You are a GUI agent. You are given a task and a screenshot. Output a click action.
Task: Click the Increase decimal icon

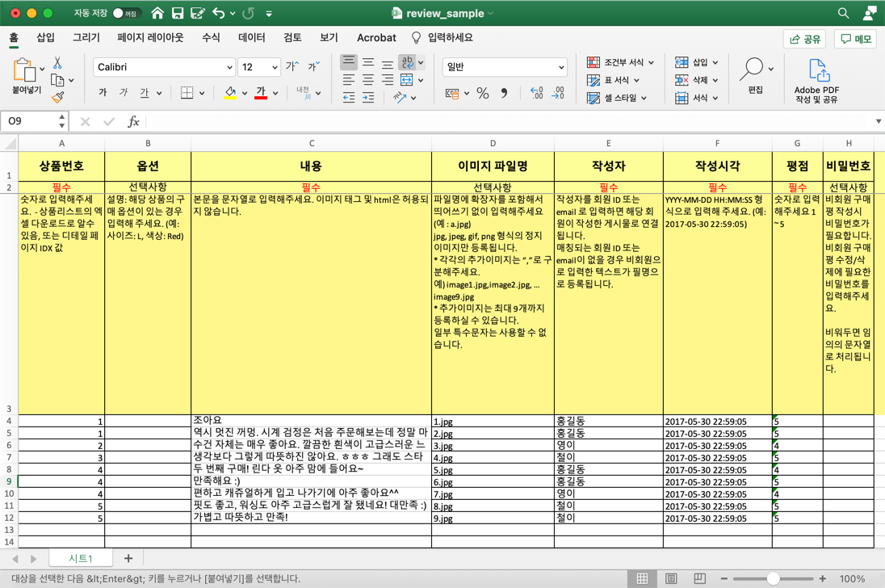click(537, 93)
